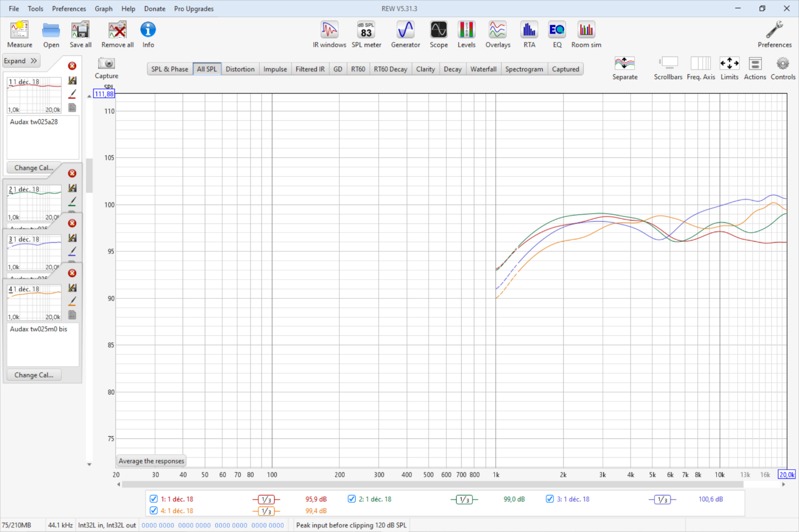Click the Capture camera icon

[x=106, y=64]
